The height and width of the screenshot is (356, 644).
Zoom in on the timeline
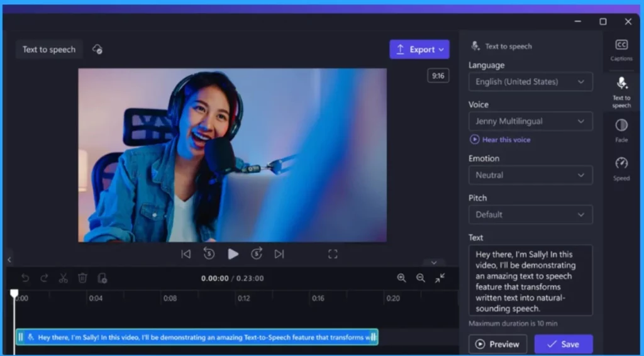[401, 278]
